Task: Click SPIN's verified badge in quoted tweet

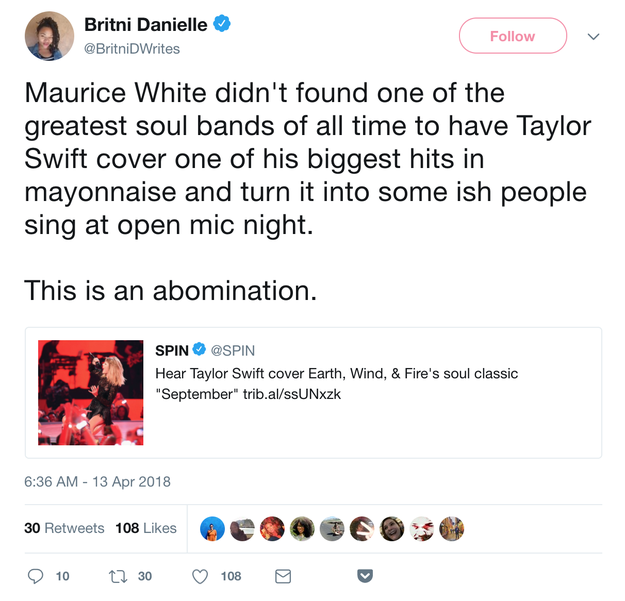Action: click(x=199, y=350)
